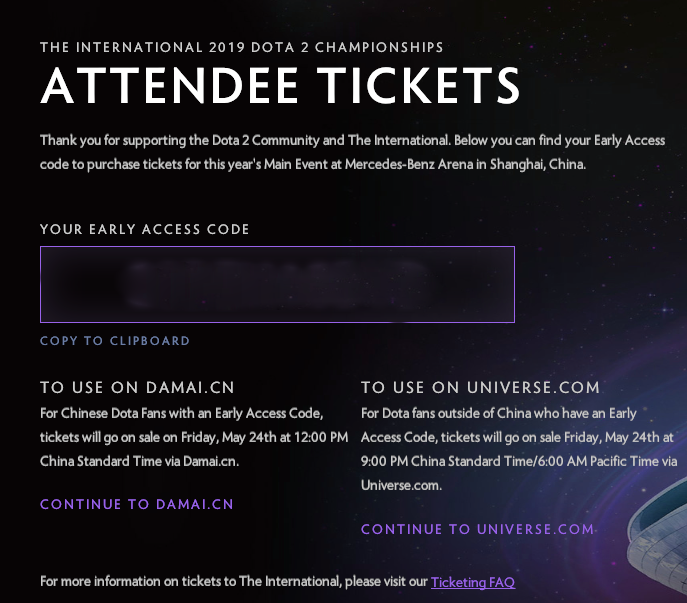
Task: Follow the Continue to Universe.com link
Action: [x=478, y=529]
